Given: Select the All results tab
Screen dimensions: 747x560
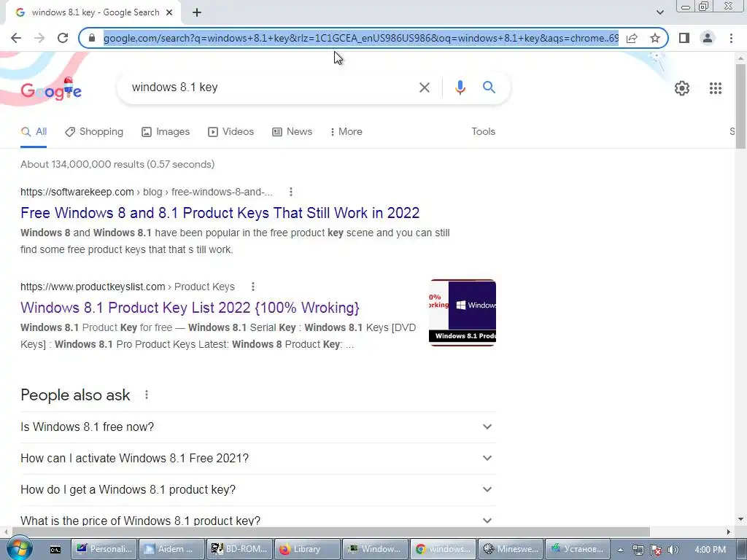Looking at the screenshot, I should (x=34, y=132).
